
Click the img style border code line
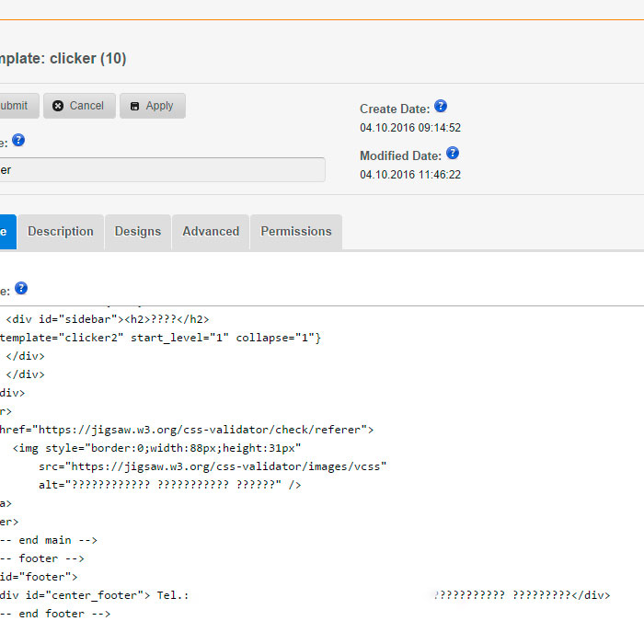point(156,448)
